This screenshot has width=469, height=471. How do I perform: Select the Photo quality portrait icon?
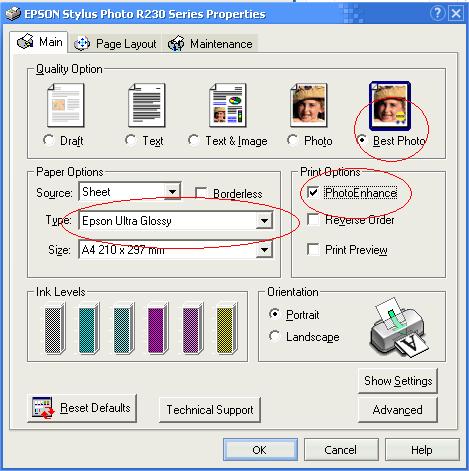(x=309, y=105)
